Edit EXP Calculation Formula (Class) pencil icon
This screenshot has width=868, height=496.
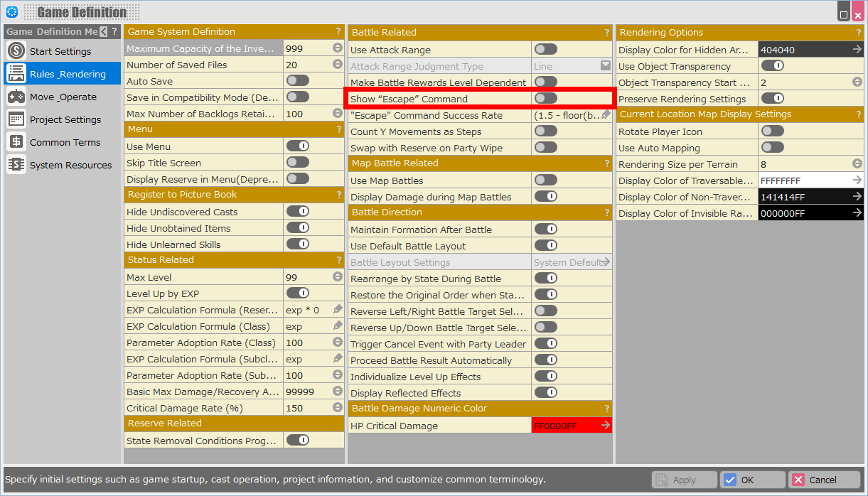[x=338, y=326]
